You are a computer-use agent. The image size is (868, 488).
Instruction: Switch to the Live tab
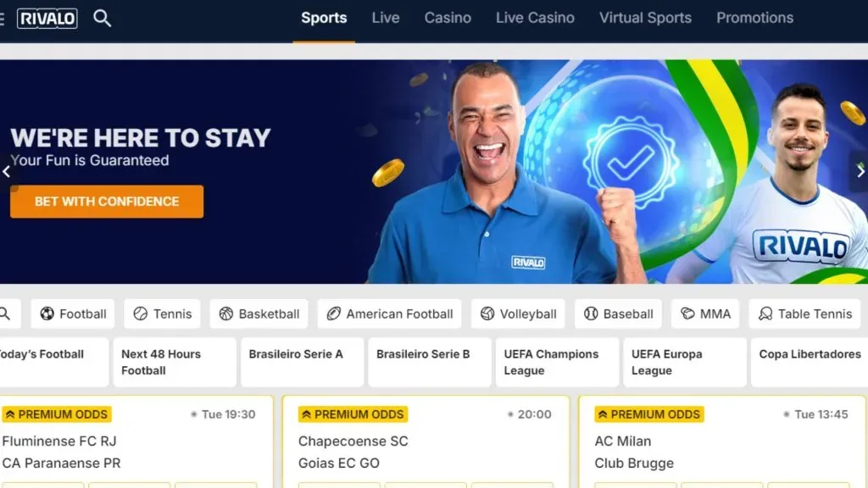[x=386, y=19]
